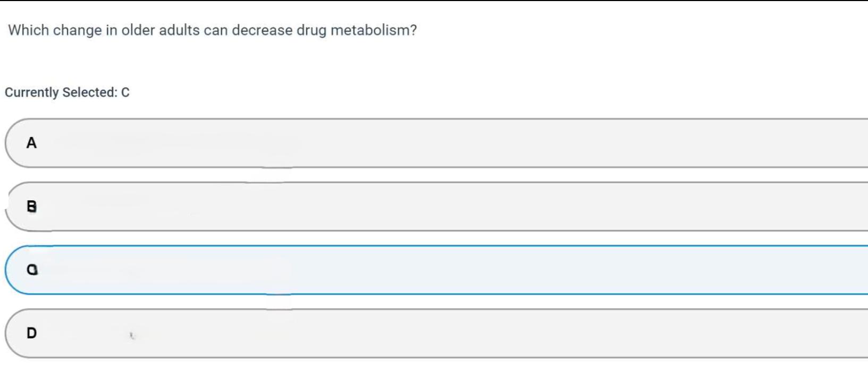868x383 pixels.
Task: Click the letter A label
Action: [x=31, y=143]
